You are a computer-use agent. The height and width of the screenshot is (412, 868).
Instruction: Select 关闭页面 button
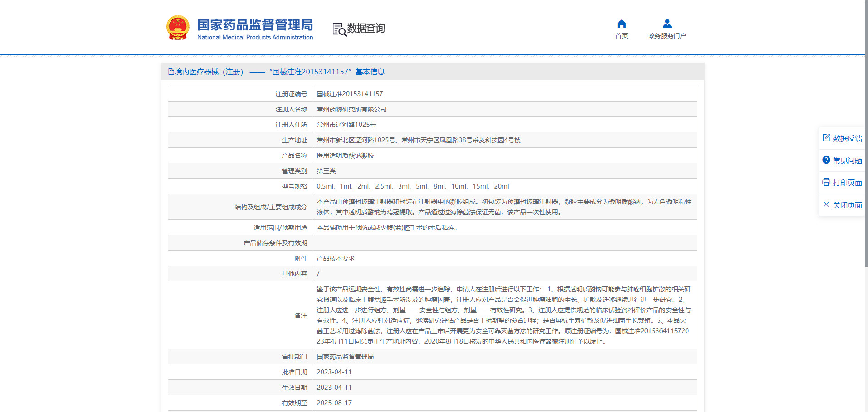847,205
